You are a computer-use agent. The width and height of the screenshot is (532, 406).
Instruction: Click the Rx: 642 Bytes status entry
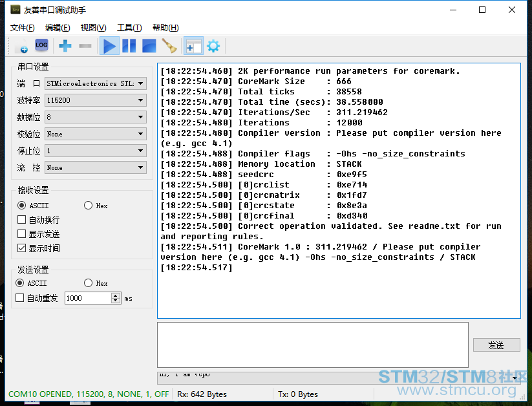[x=202, y=394]
